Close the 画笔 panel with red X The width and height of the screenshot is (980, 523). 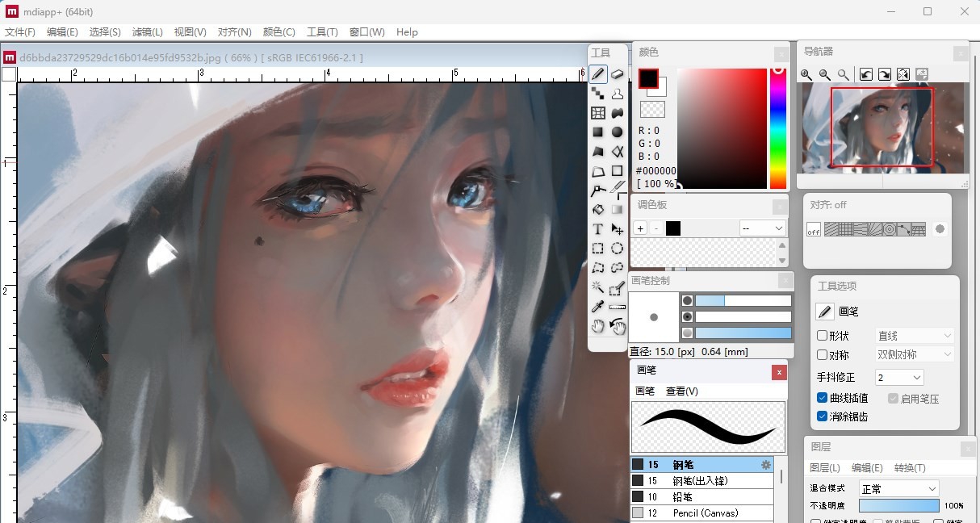[x=779, y=372]
